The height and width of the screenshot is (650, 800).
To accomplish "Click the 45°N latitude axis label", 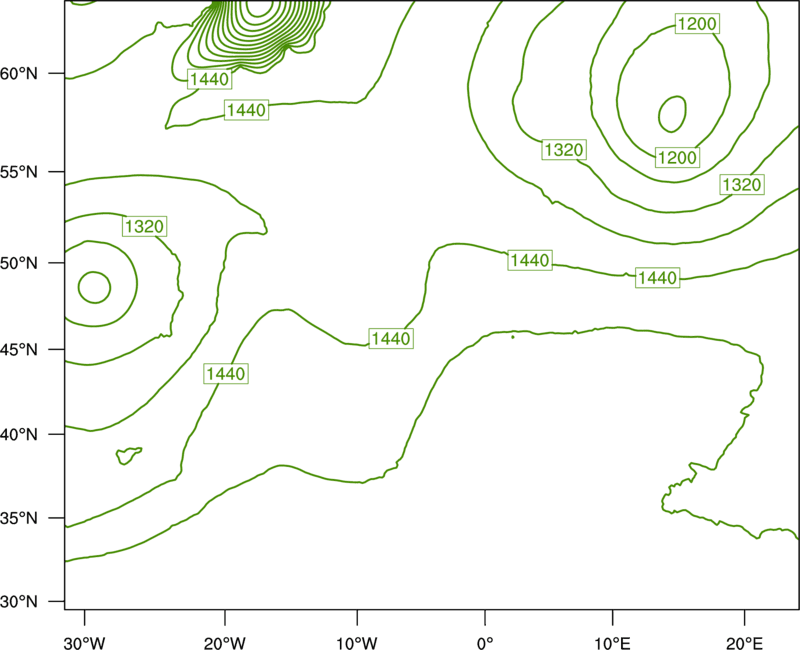I will [x=19, y=349].
